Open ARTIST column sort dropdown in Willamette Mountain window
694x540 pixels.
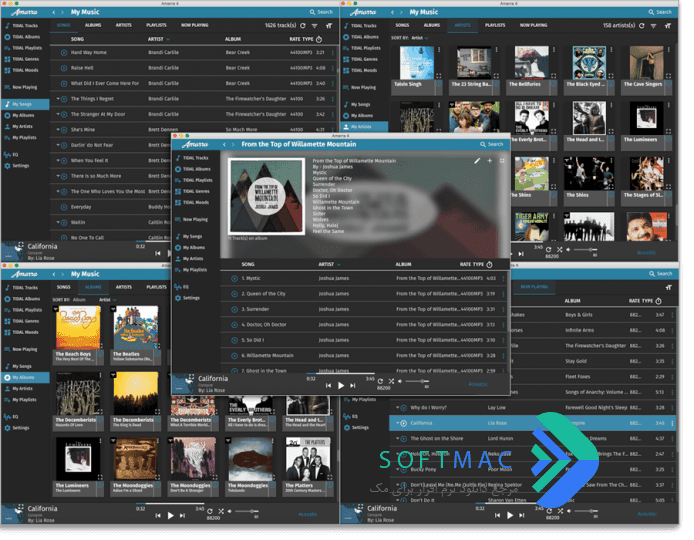[x=339, y=265]
